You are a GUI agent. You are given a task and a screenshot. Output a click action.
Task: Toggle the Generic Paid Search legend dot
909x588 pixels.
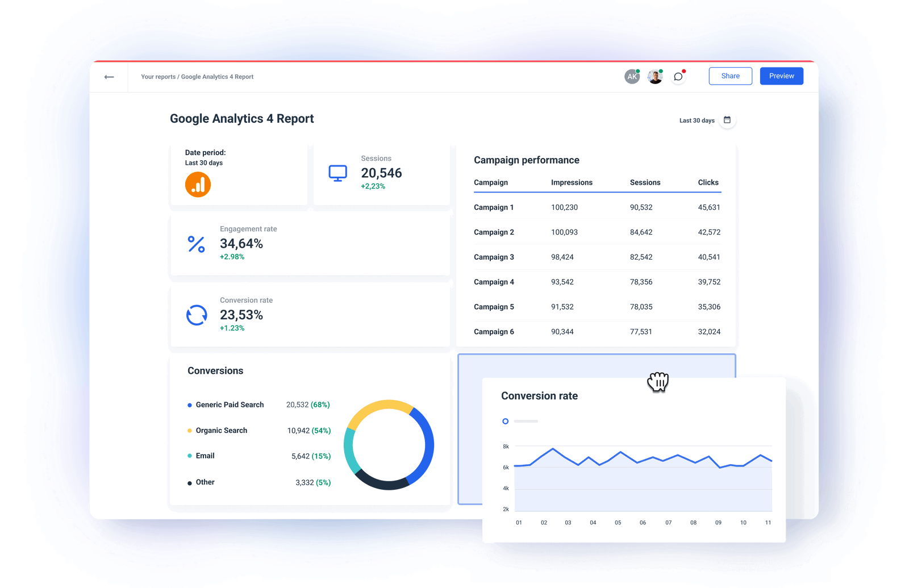tap(189, 404)
